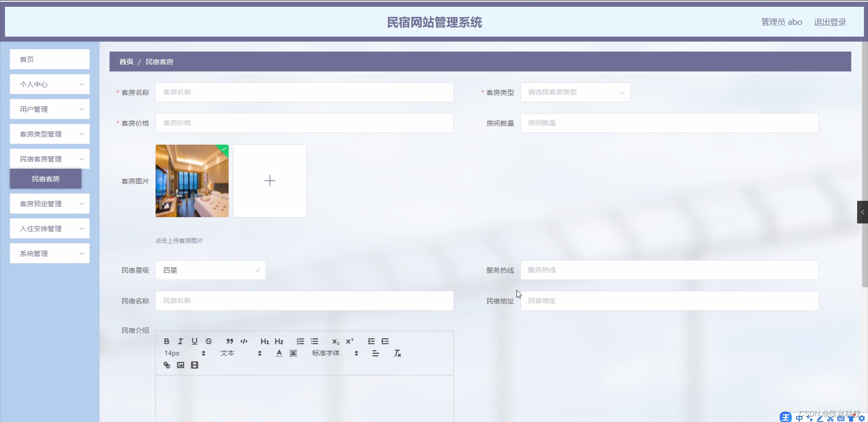Apply italic formatting in 民宿介绍 editor
868x422 pixels.
coord(180,341)
